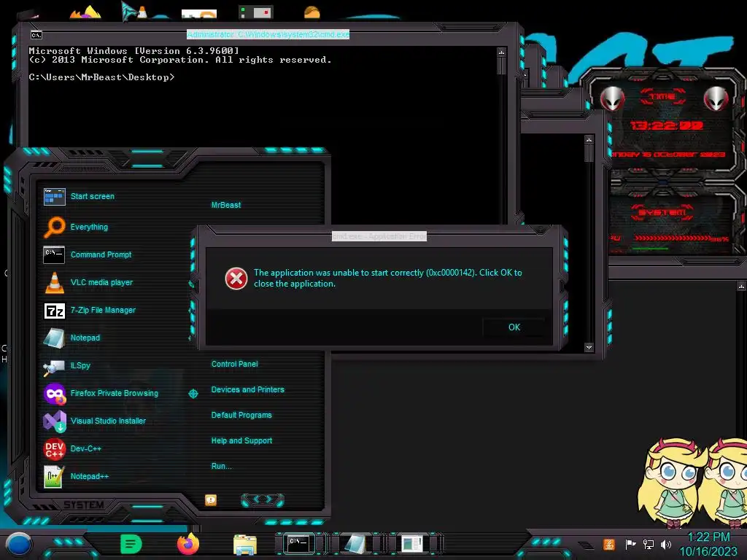
Task: Open Firefox Private Browsing
Action: point(101,393)
